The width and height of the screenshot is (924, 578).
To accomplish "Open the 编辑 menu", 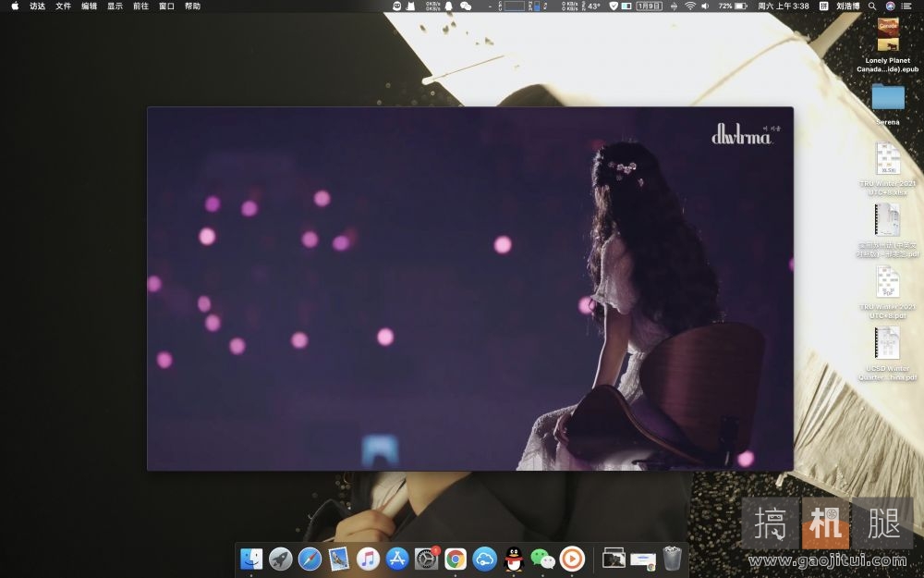I will (x=89, y=6).
